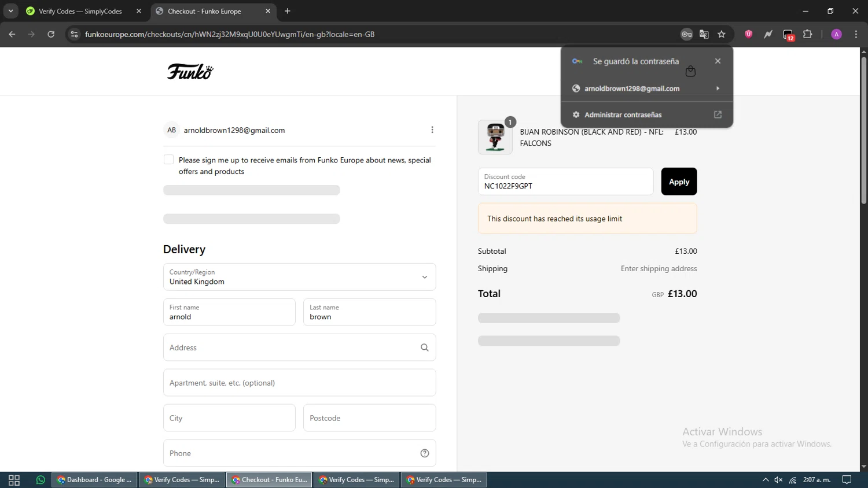Apply the discount code
Image resolution: width=868 pixels, height=488 pixels.
pyautogui.click(x=679, y=182)
